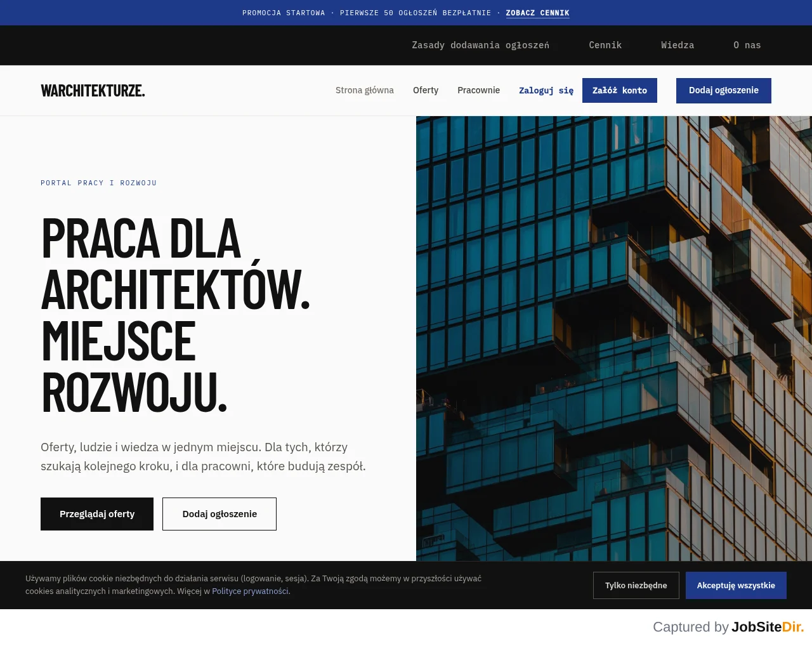Open the Polityce prywatności link
This screenshot has width=812, height=646.
[251, 591]
